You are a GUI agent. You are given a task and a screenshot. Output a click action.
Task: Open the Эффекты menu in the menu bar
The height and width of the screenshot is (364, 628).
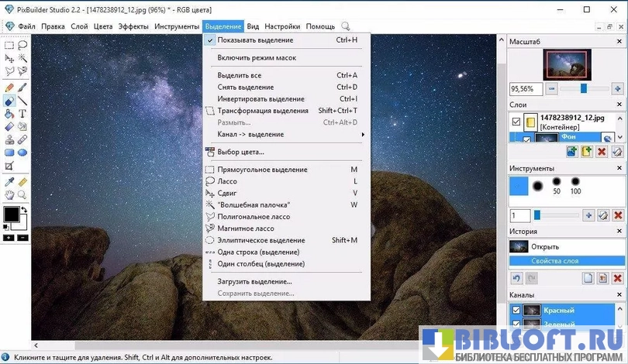click(x=133, y=26)
